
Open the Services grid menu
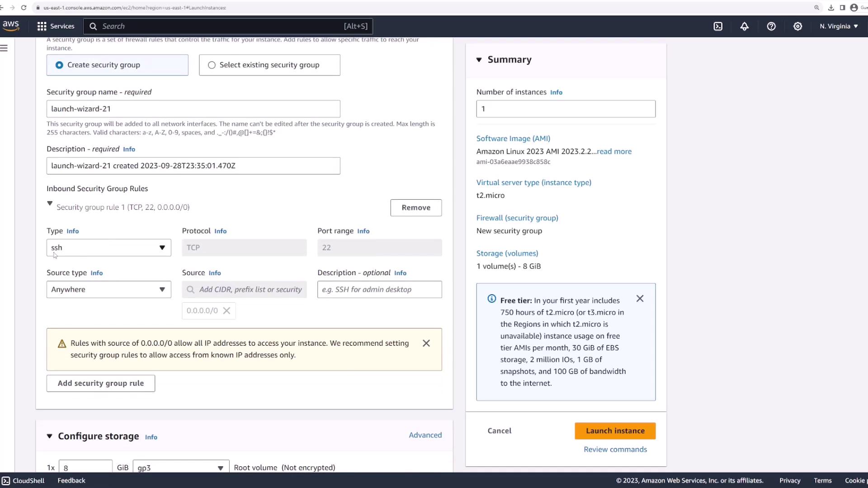pyautogui.click(x=56, y=26)
